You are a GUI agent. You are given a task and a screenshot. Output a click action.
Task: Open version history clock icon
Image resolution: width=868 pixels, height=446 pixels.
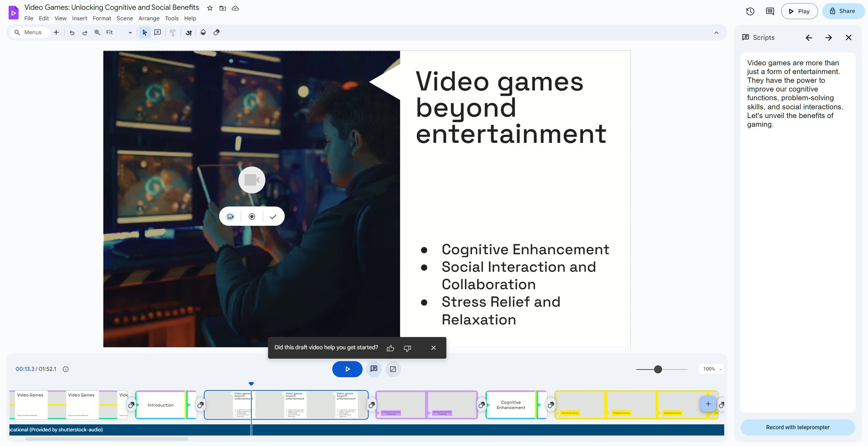pos(750,11)
